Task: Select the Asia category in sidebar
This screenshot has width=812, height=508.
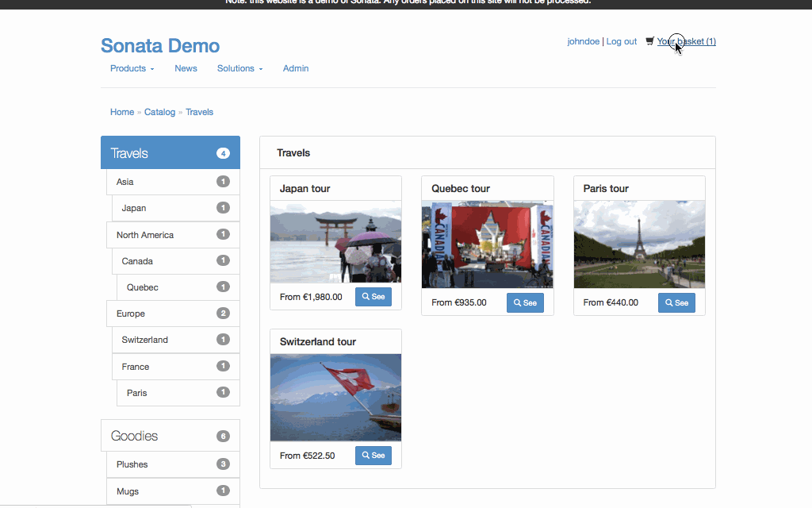Action: 125,182
